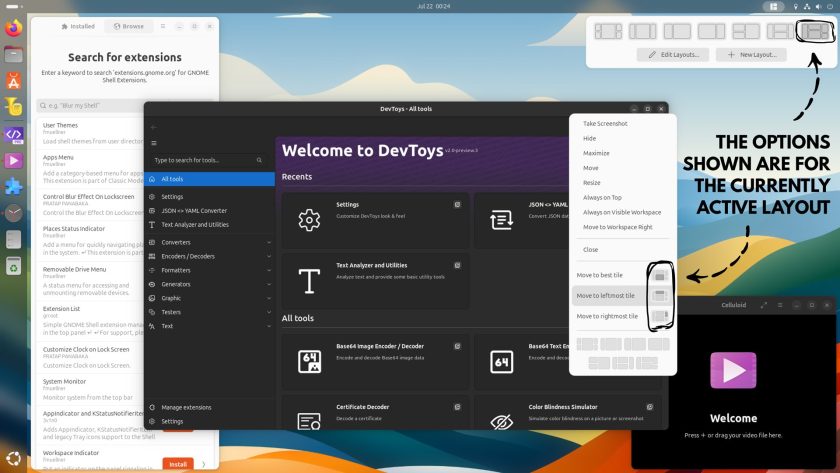840x473 pixels.
Task: Open the Base64 Image Encoder / Decoder card
Action: click(x=375, y=362)
